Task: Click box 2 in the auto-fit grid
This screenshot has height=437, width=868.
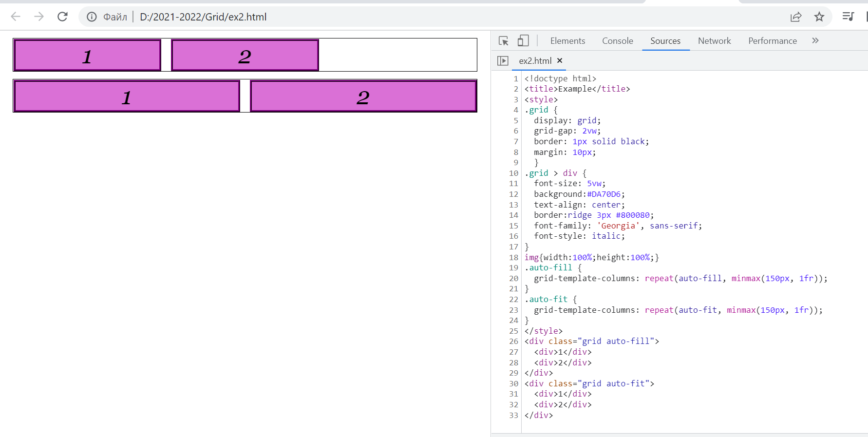Action: coord(363,96)
